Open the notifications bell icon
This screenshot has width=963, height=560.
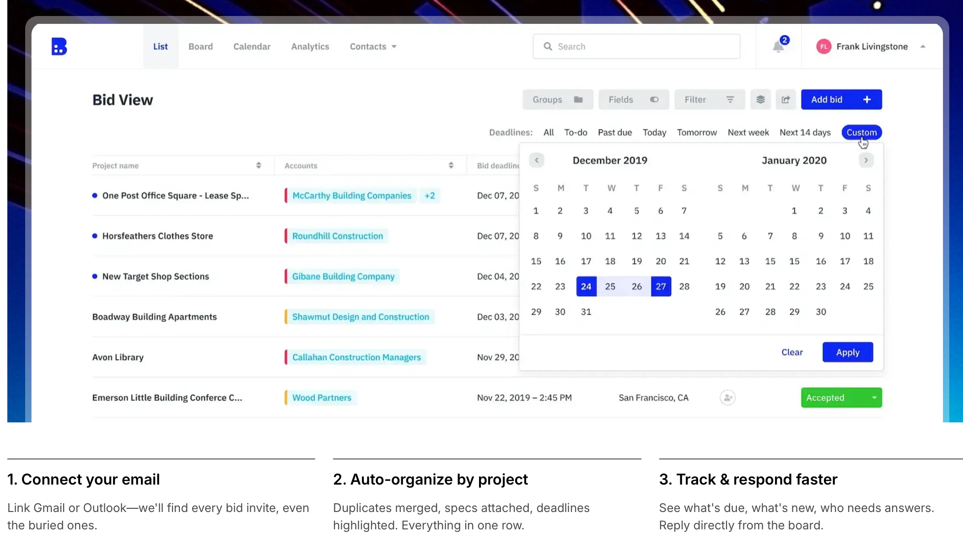point(778,47)
